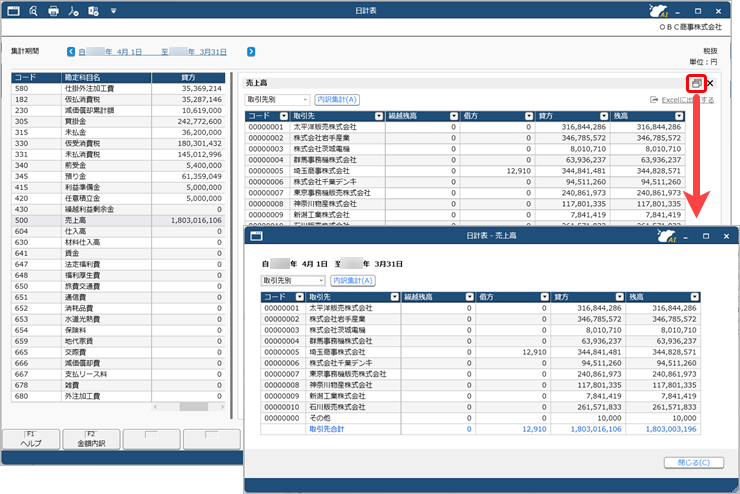Viewport: 740px width, 494px height.
Task: Open the window menu icon of 日計表 - 売上高 window
Action: click(x=256, y=236)
